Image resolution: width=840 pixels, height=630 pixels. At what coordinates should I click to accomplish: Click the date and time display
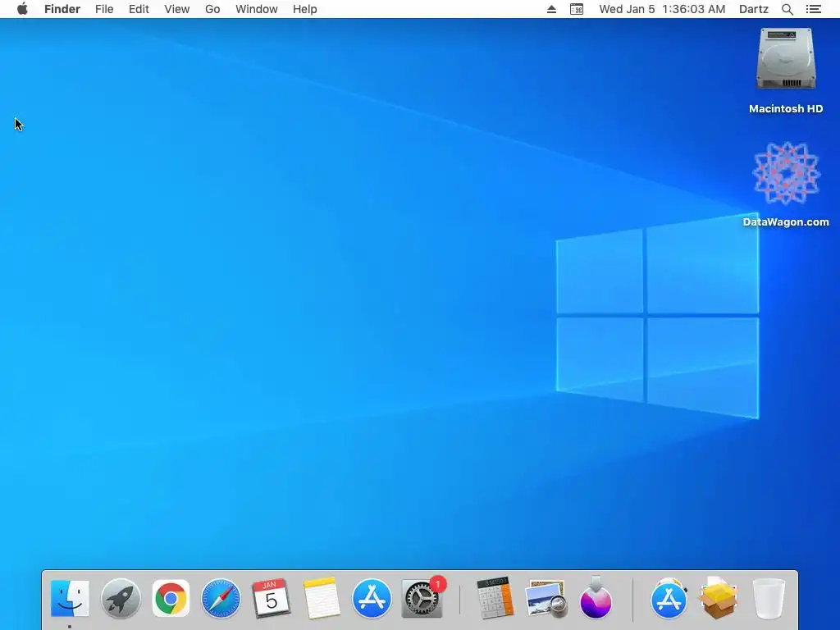click(662, 9)
